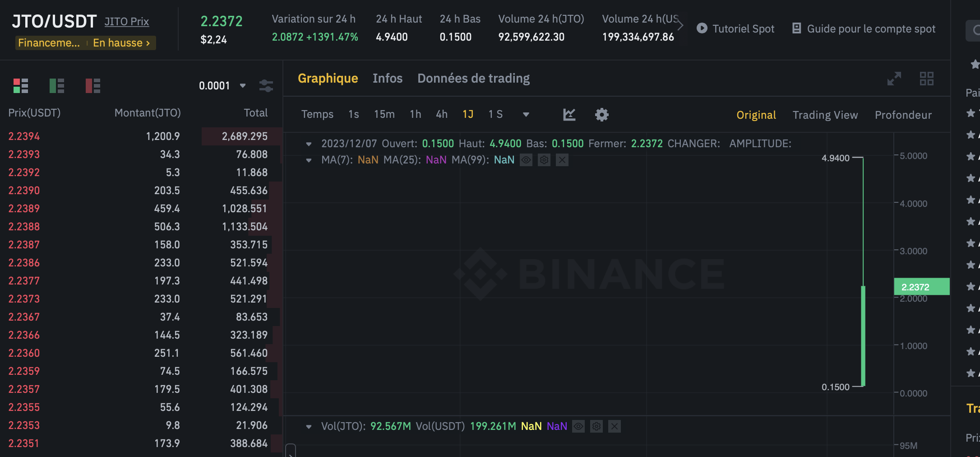Switch chart to Trading View
The image size is (980, 457).
click(x=825, y=115)
